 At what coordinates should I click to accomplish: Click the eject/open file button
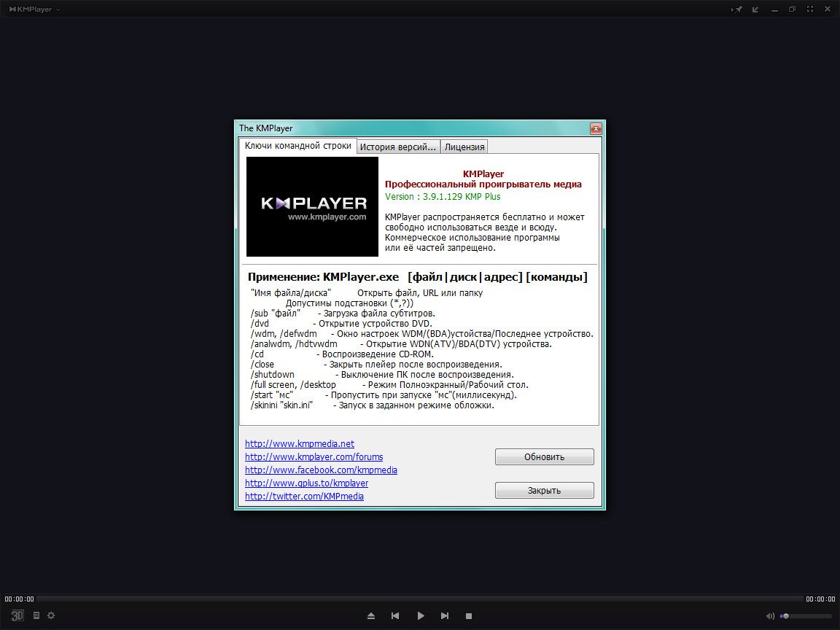click(x=370, y=616)
